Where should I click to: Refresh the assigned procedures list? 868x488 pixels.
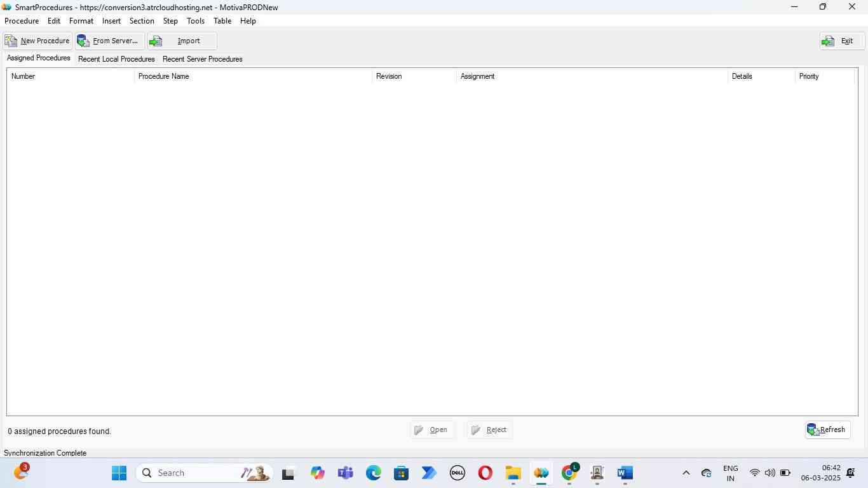827,430
